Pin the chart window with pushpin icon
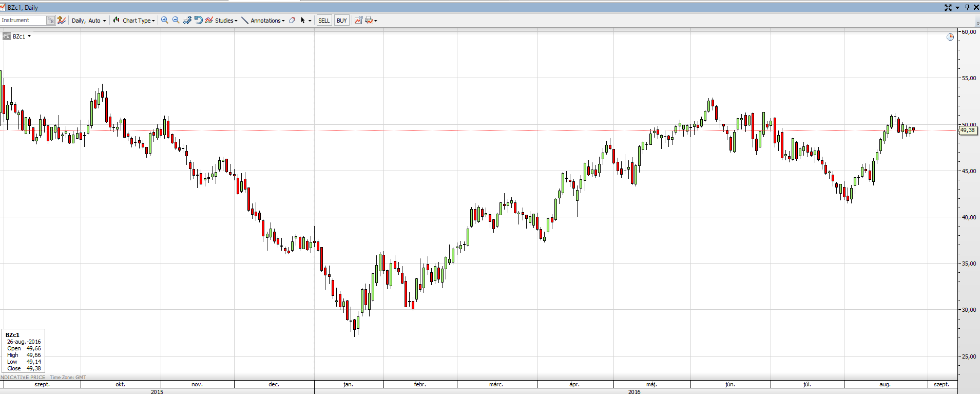The image size is (980, 394). click(967, 7)
